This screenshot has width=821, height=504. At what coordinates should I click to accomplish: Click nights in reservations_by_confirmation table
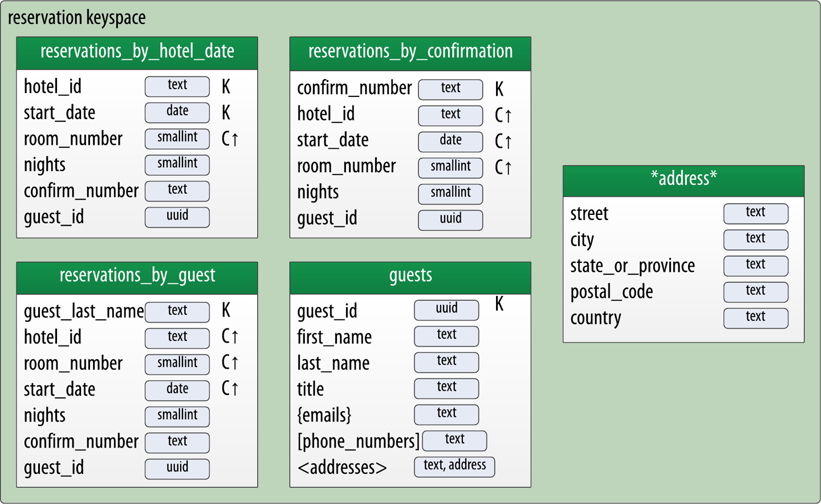(318, 193)
